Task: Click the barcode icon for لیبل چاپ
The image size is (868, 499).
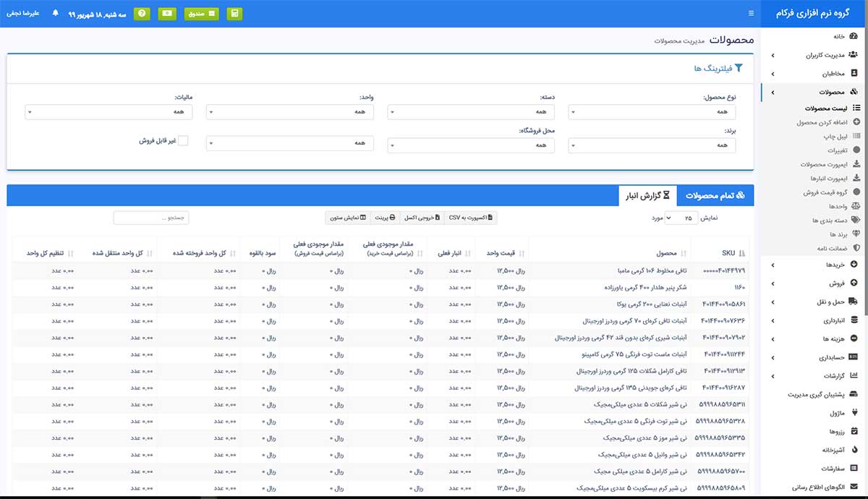Action: point(856,136)
